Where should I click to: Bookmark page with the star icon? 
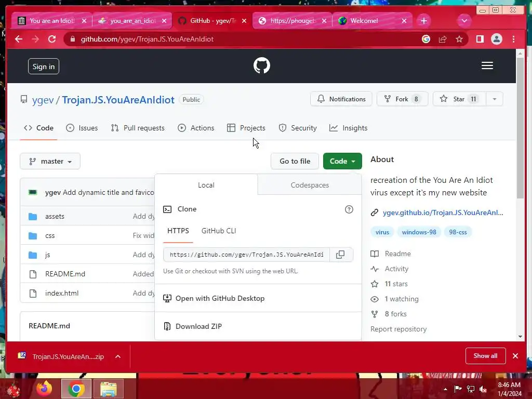459,39
